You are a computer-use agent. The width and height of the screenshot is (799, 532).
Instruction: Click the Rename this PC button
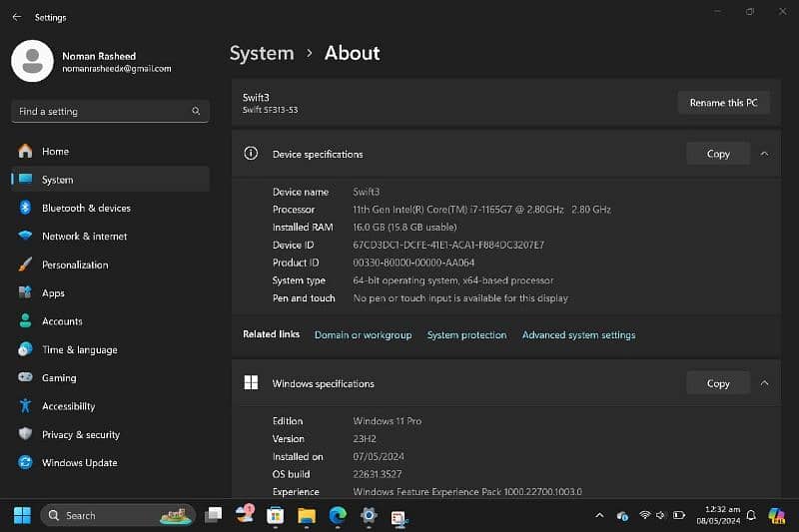click(x=723, y=103)
